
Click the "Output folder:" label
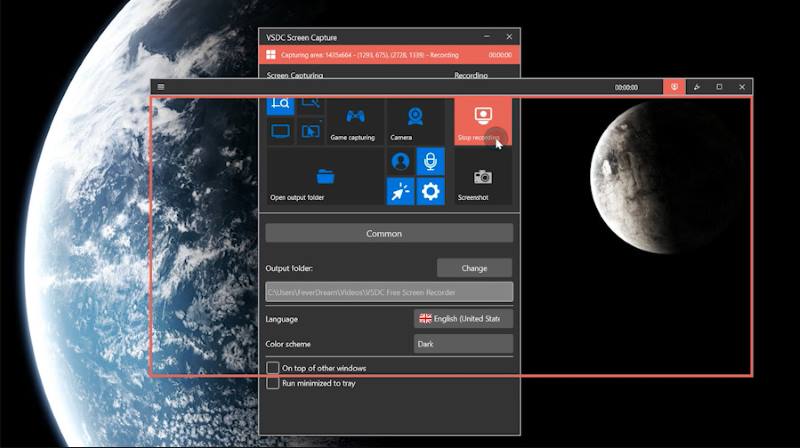pyautogui.click(x=289, y=268)
